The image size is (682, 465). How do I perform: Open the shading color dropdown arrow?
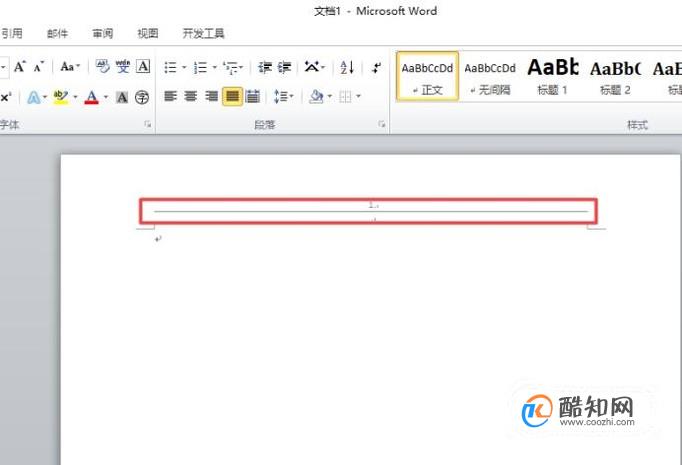(329, 96)
